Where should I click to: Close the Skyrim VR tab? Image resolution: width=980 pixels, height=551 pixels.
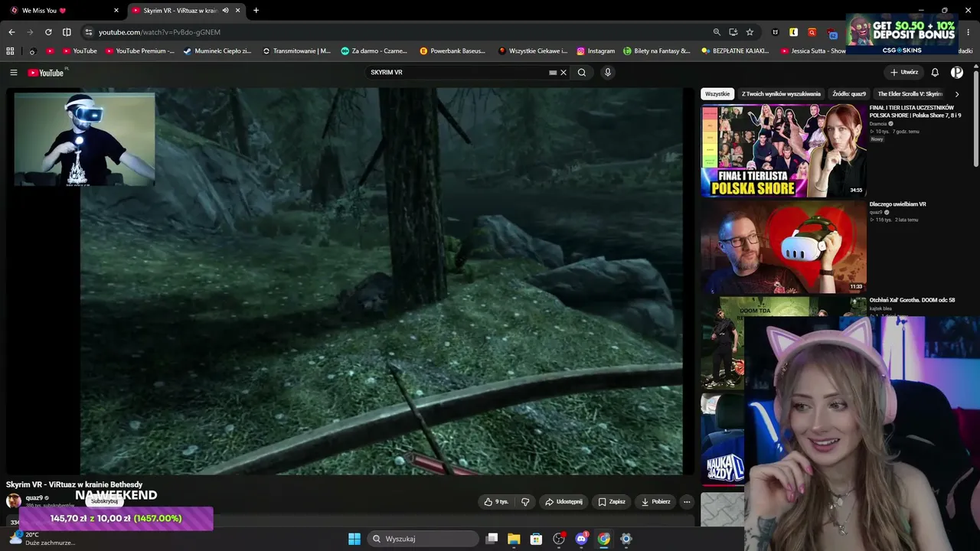click(x=238, y=11)
